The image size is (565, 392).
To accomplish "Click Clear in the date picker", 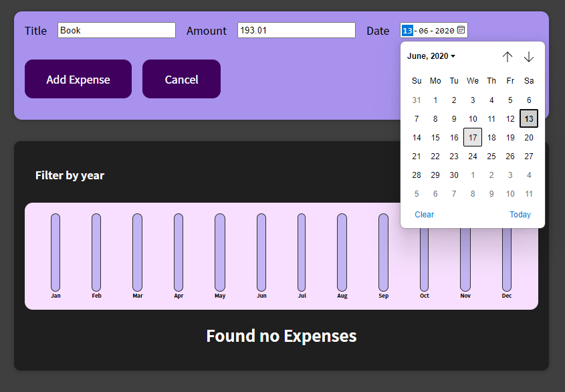I will pos(424,215).
